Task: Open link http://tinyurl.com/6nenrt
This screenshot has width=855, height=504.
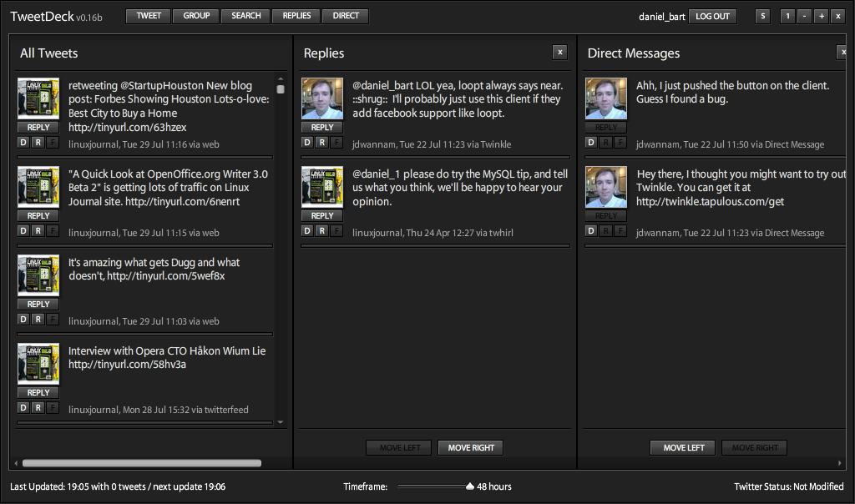Action: pyautogui.click(x=182, y=202)
